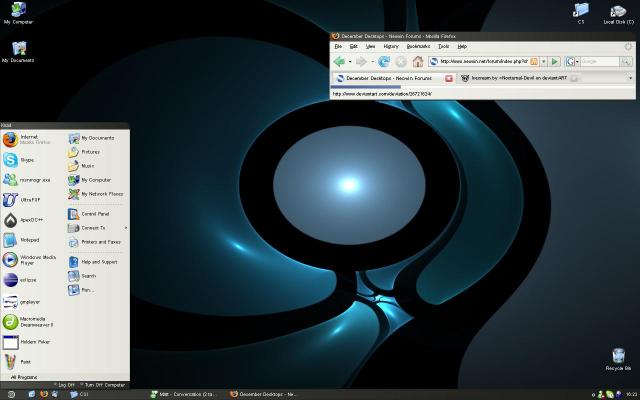The width and height of the screenshot is (640, 400).
Task: Switch to December Desktops taskbar item
Action: (264, 394)
